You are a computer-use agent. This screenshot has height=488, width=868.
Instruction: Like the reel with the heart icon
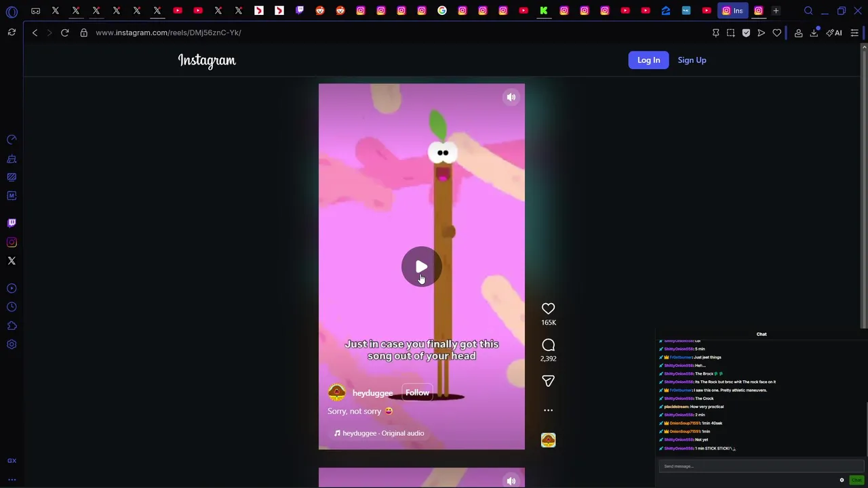tap(548, 308)
